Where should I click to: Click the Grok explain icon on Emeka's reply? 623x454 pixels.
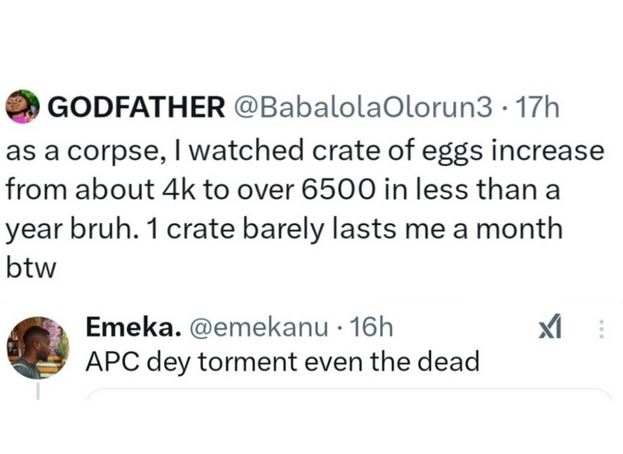pyautogui.click(x=551, y=328)
